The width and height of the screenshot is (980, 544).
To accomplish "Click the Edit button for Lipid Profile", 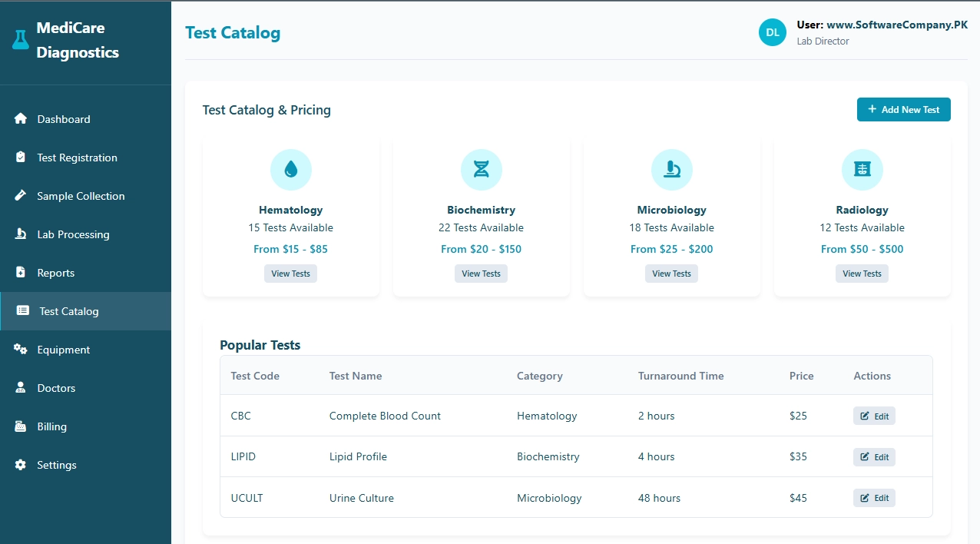I will (874, 456).
